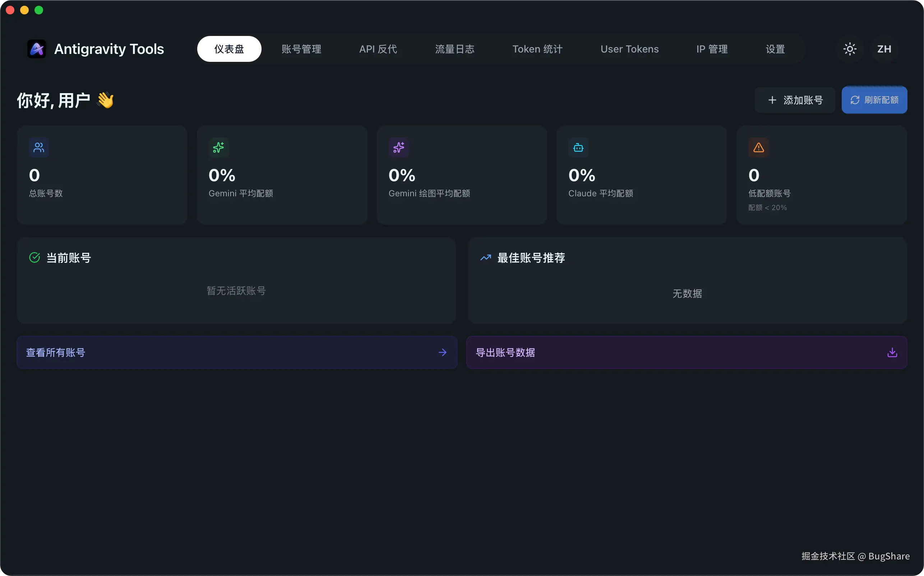
Task: Click the download icon on 导出账号数据
Action: point(892,352)
